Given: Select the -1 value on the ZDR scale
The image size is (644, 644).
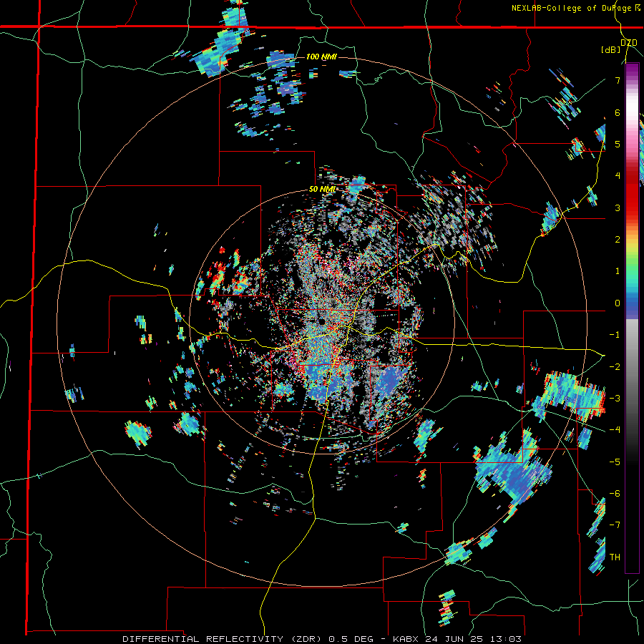Looking at the screenshot, I should [x=615, y=335].
